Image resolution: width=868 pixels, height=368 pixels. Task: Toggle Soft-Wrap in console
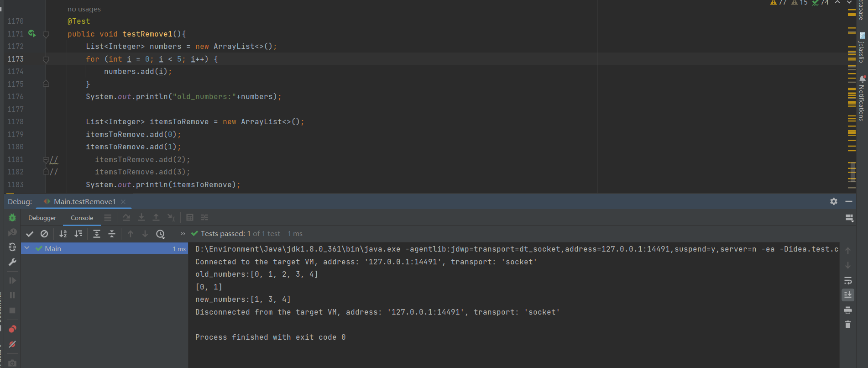click(x=848, y=280)
